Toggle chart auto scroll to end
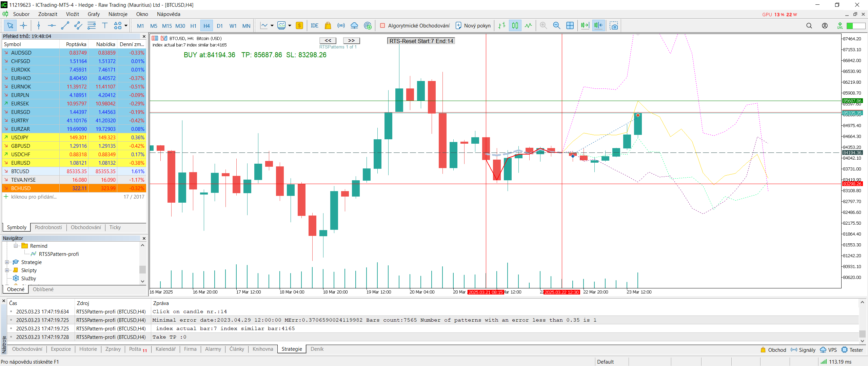This screenshot has height=366, width=868. (585, 25)
